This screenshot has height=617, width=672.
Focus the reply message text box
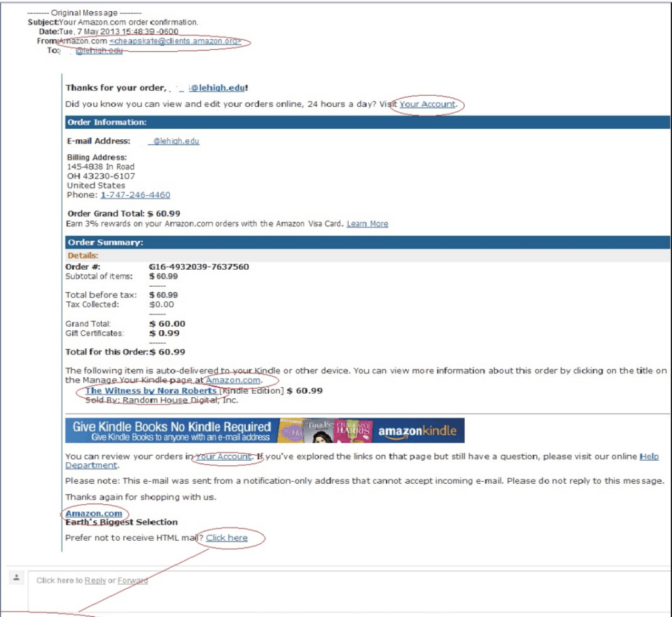(348, 594)
